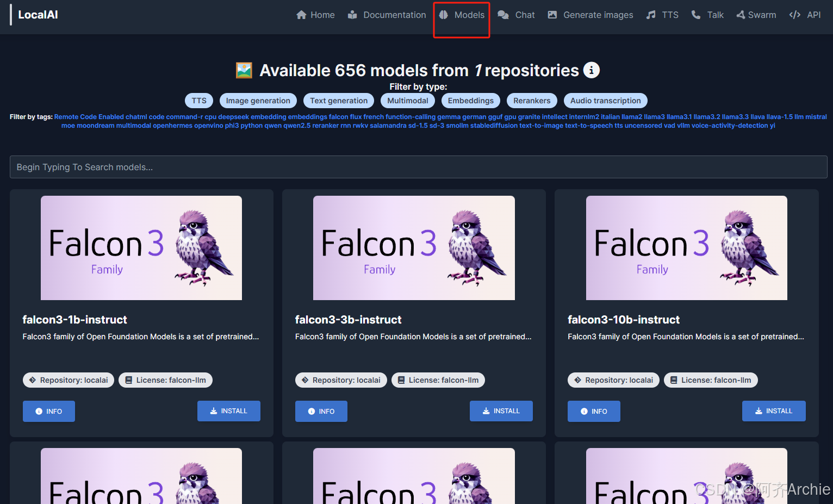This screenshot has height=504, width=833.
Task: Open INFO for falcon3-10b-instruct
Action: (x=594, y=411)
